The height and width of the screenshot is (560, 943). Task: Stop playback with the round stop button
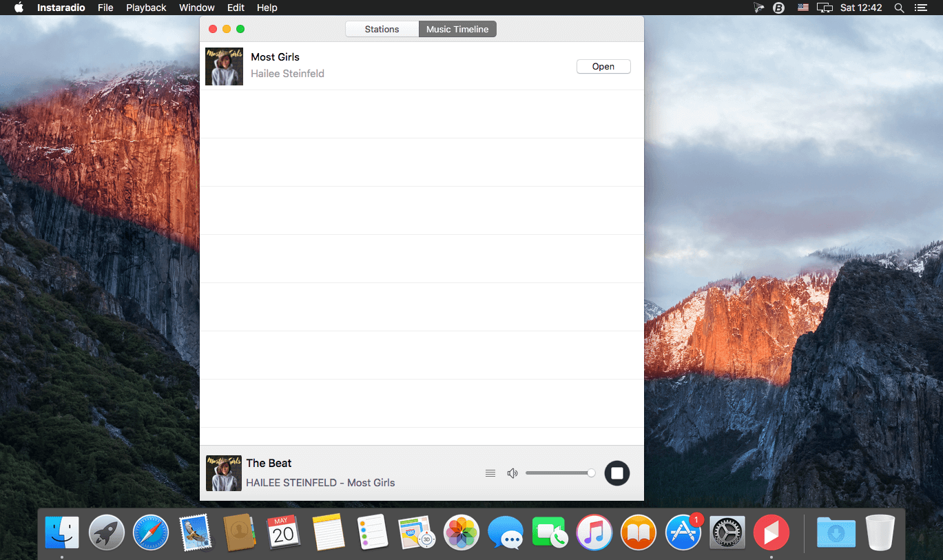pos(617,473)
